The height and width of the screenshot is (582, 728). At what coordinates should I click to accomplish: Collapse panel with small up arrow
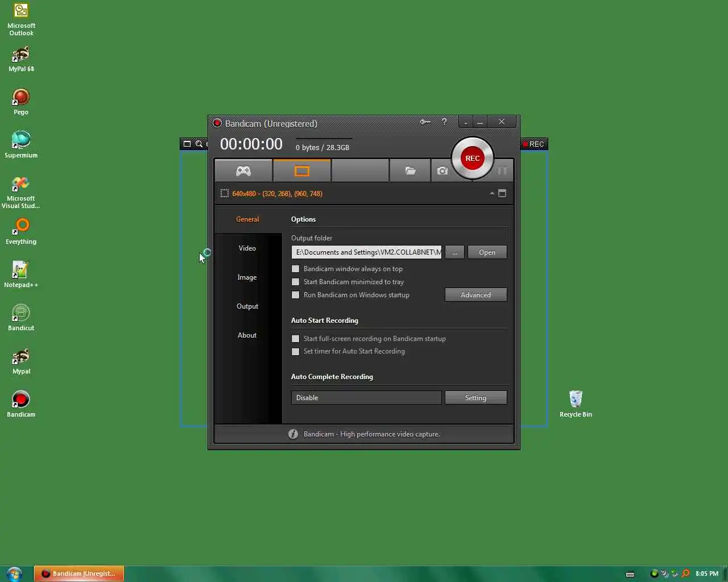coord(492,193)
